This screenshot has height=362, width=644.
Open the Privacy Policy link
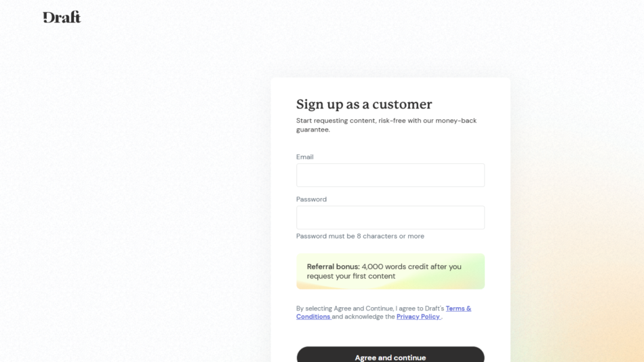point(418,317)
